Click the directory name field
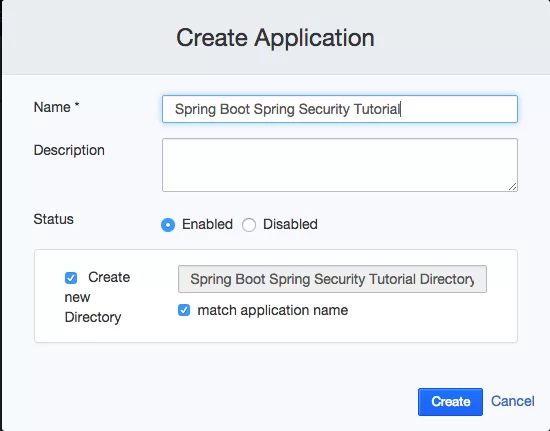This screenshot has width=550, height=431. (332, 279)
